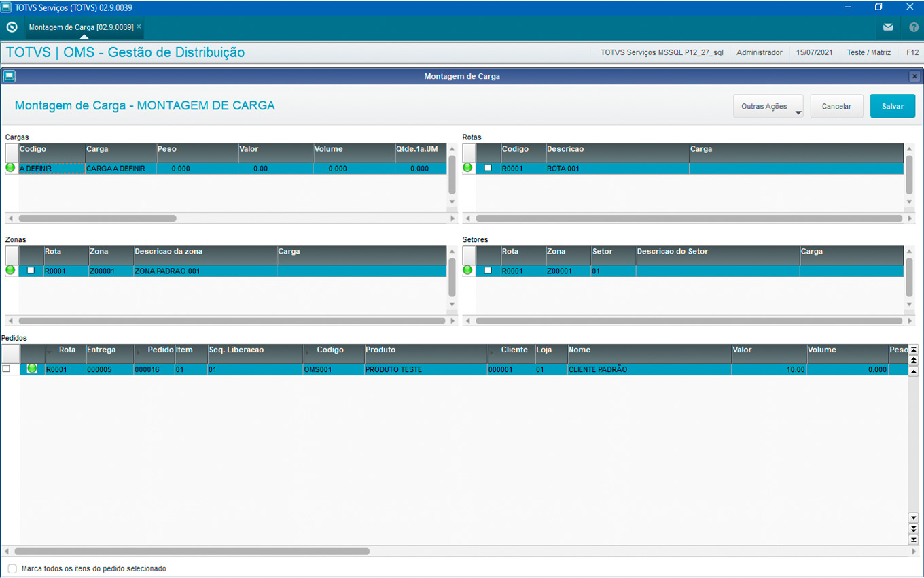
Task: Click the Administrador user label
Action: [759, 52]
